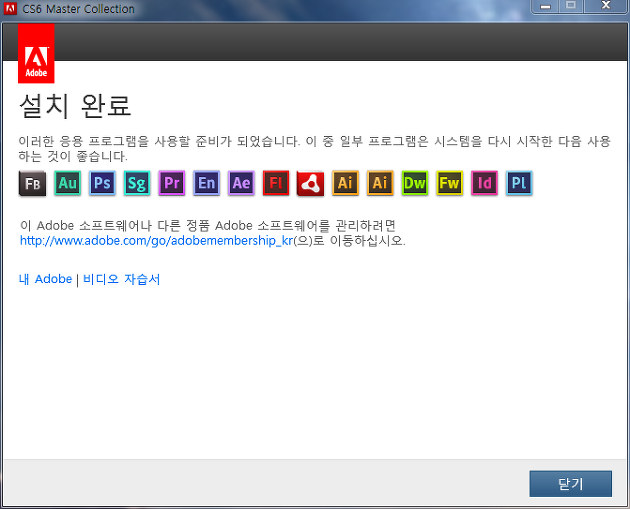Click the red Adobe logo

36,53
